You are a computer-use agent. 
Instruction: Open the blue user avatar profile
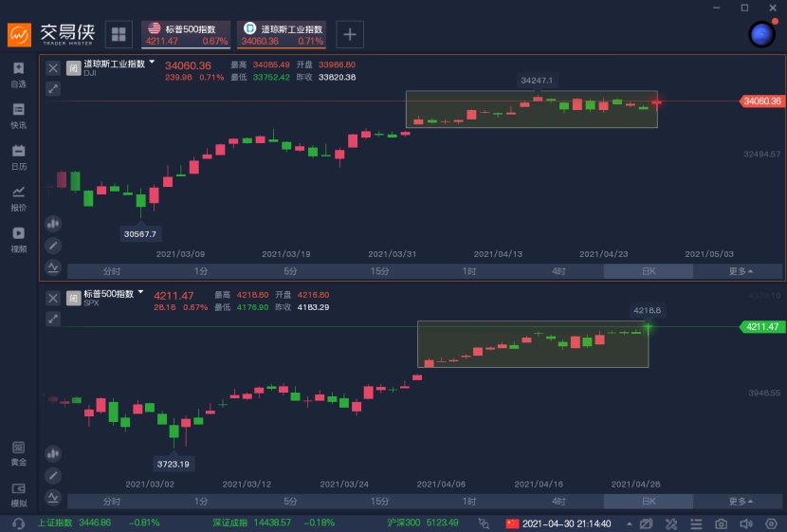pos(762,35)
